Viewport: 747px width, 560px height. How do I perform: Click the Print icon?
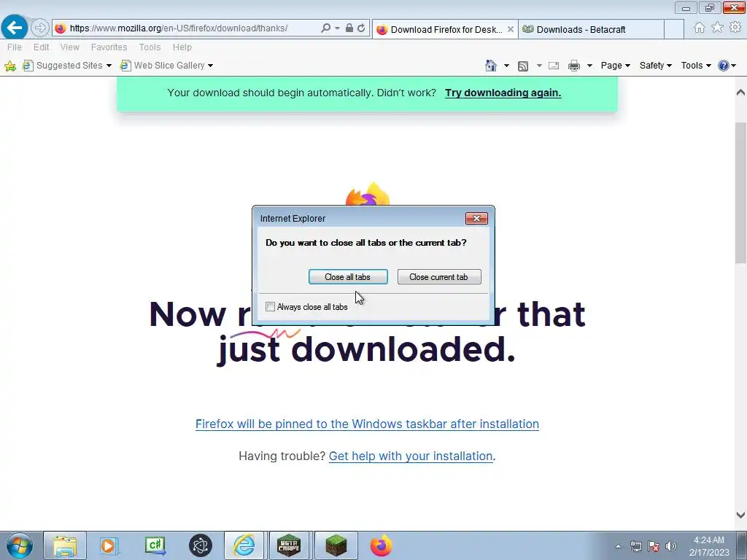[574, 66]
